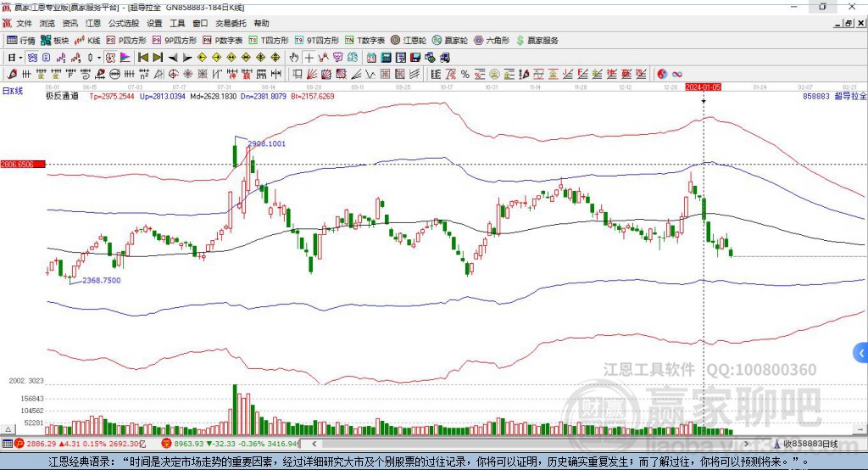
Task: Open the 帮助 menu
Action: (261, 23)
